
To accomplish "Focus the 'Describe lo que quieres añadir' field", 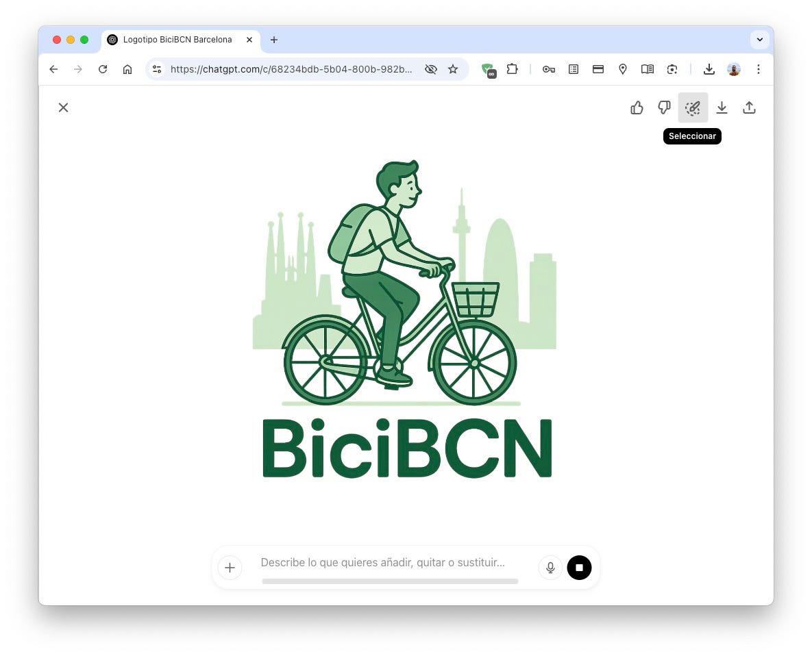I will click(x=382, y=562).
